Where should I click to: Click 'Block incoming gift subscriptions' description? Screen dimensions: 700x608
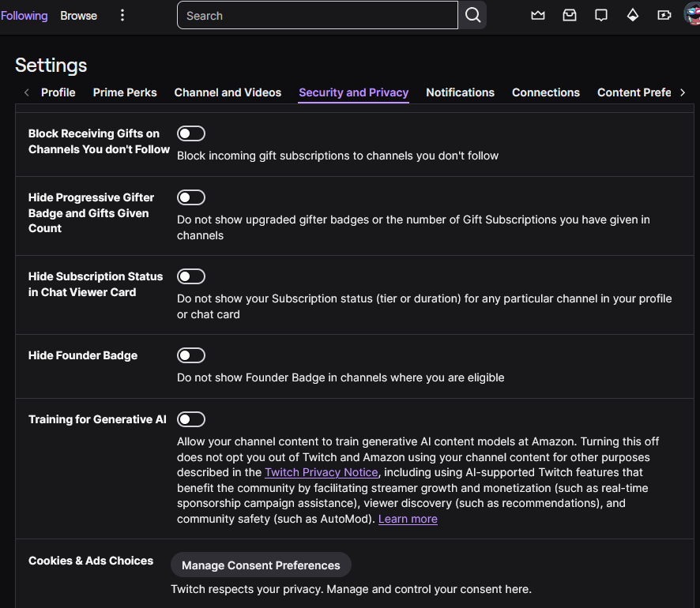coord(337,156)
